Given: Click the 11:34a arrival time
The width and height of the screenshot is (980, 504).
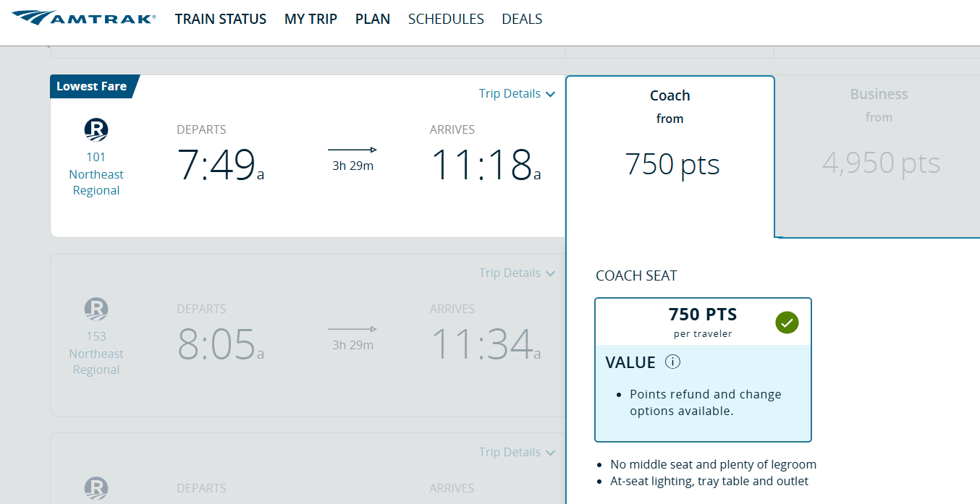Looking at the screenshot, I should (486, 343).
